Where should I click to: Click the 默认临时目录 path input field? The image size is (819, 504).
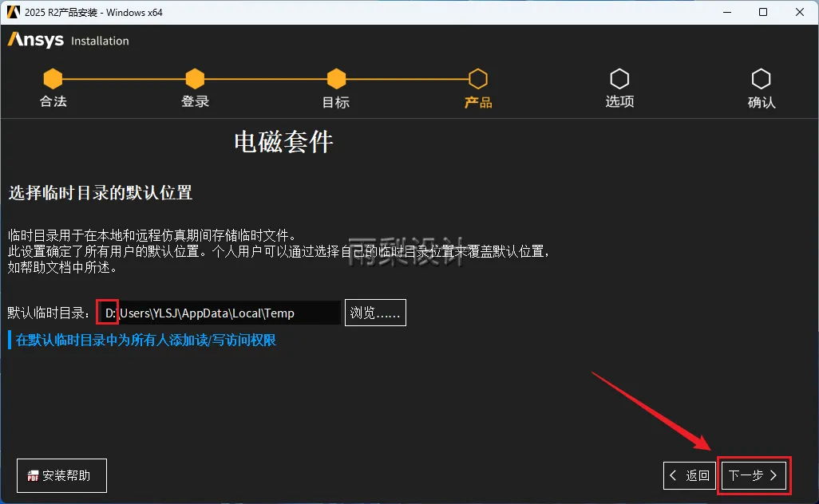(x=220, y=313)
